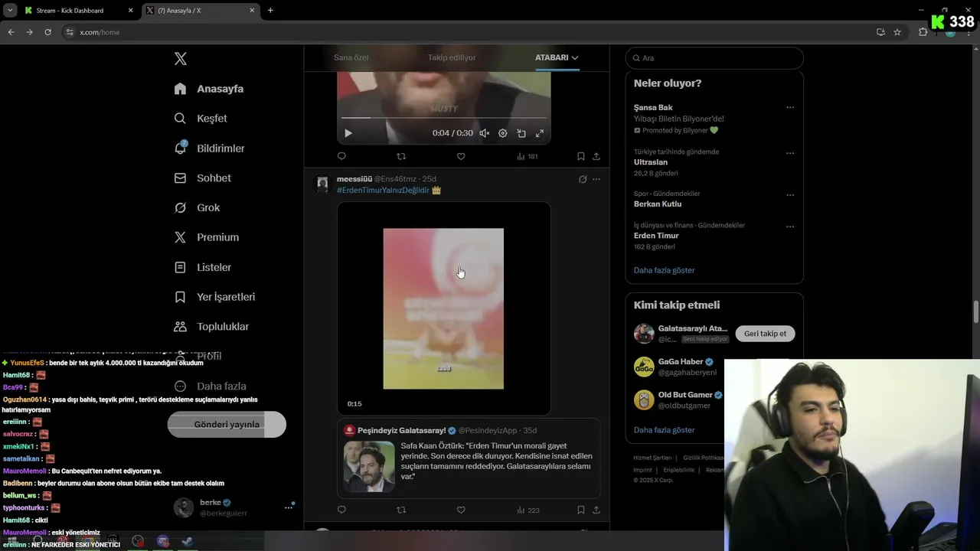Screen dimensions: 980x551
Task: Share meessiüü's post
Action: (596, 510)
